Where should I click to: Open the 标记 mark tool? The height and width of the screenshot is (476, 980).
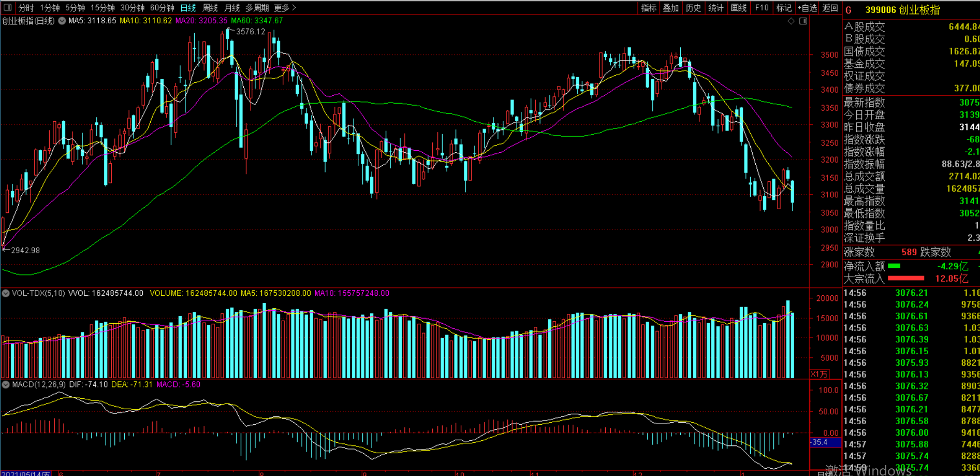point(784,8)
